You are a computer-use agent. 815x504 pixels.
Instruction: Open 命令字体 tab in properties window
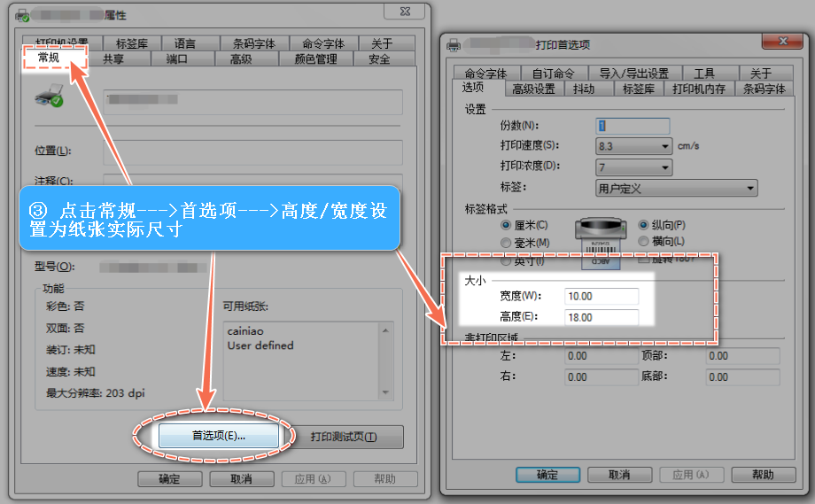pyautogui.click(x=323, y=43)
